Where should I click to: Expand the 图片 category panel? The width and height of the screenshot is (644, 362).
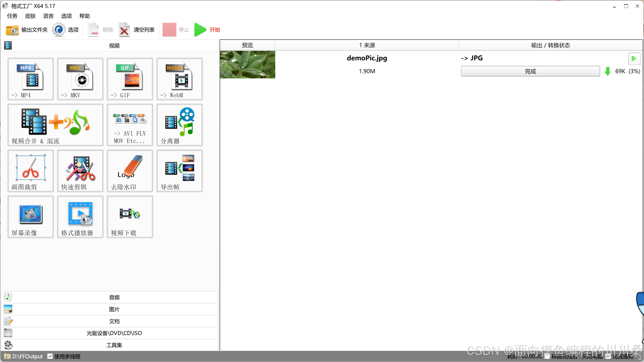tap(114, 309)
